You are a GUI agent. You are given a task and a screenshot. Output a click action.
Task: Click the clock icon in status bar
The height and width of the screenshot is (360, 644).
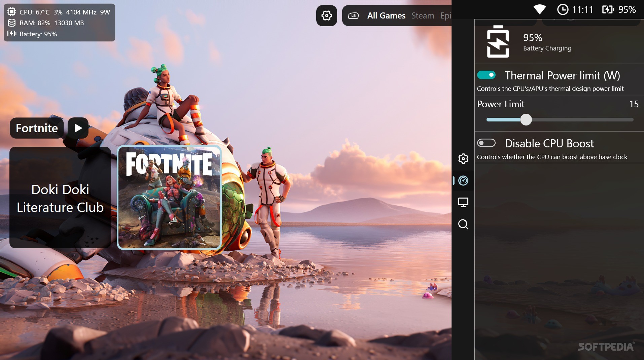click(563, 9)
